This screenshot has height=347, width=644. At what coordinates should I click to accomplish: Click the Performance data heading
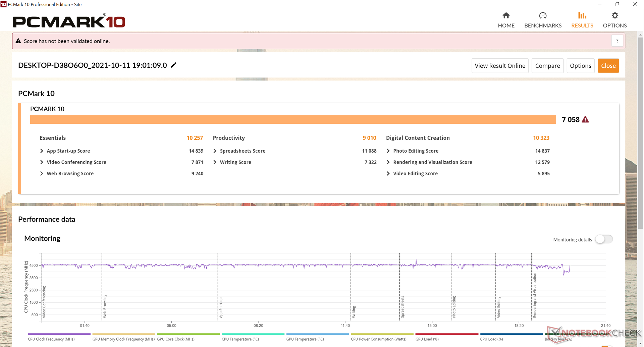click(x=47, y=219)
